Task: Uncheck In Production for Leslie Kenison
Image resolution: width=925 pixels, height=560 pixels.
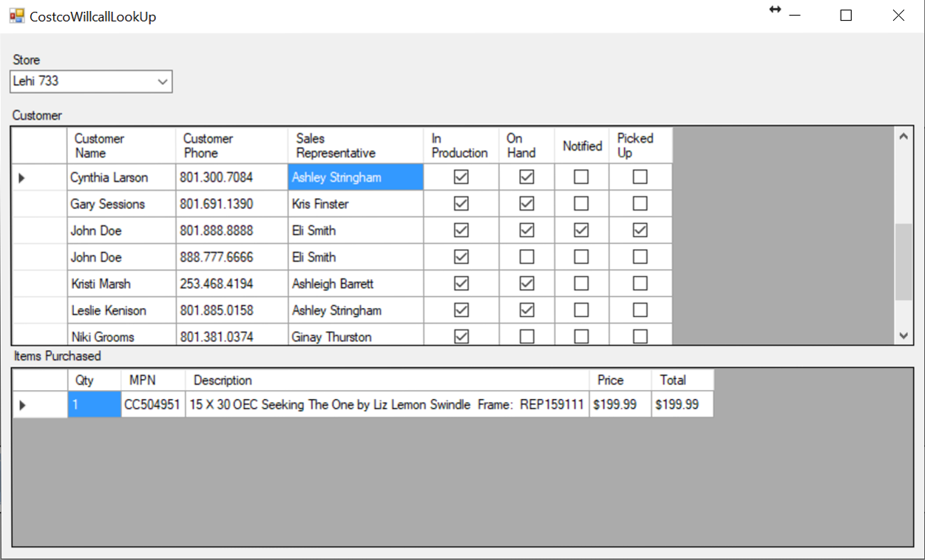Action: (461, 310)
